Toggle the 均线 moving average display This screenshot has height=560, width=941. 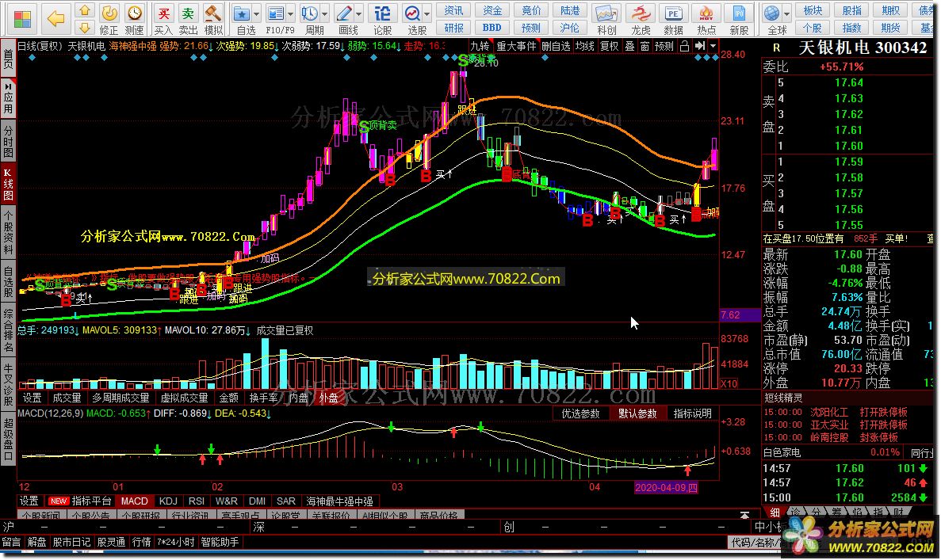[585, 46]
